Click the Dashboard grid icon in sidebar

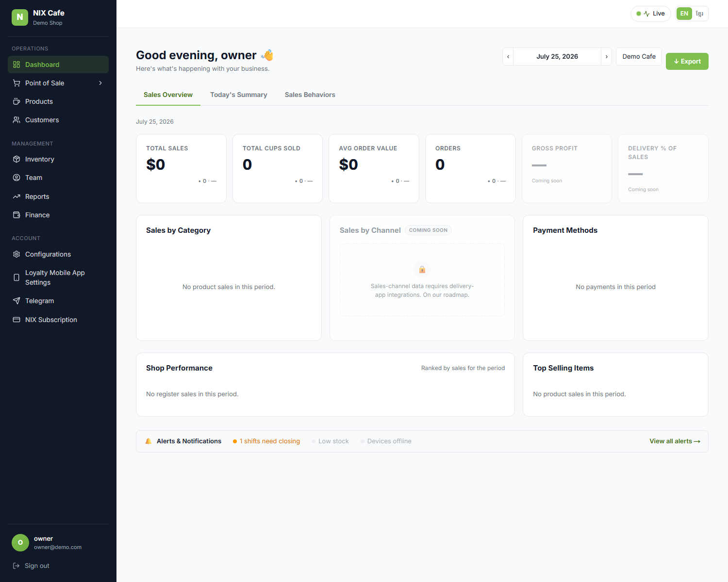tap(17, 65)
